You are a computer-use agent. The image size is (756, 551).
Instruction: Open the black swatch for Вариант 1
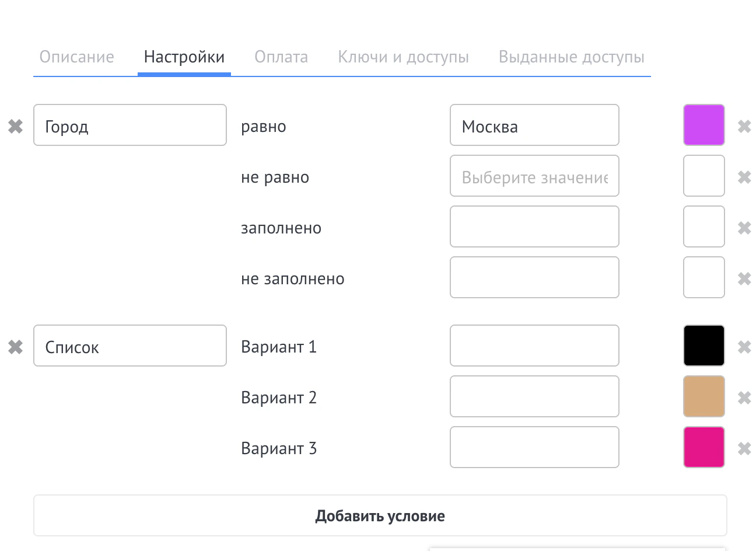[x=704, y=346]
